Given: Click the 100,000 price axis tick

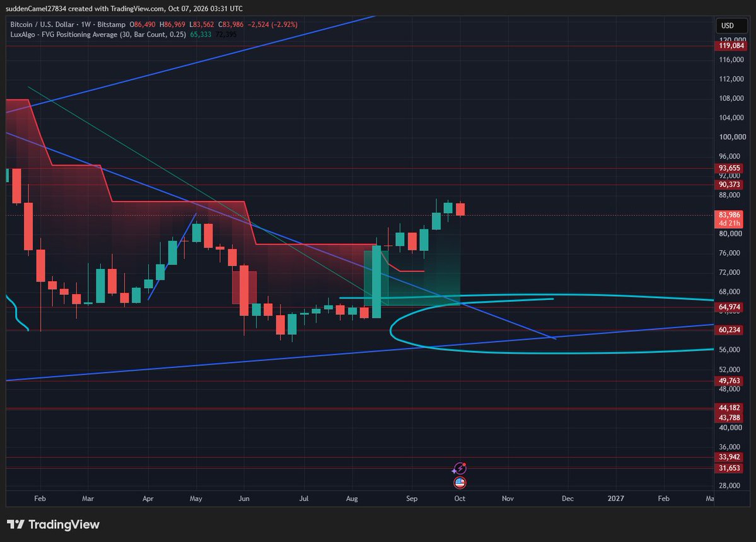Looking at the screenshot, I should click(731, 137).
